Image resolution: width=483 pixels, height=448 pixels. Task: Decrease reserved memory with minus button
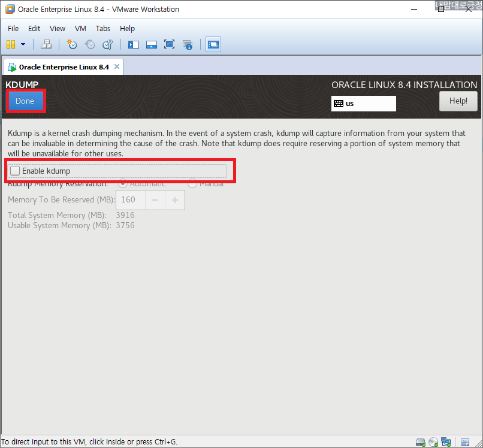tap(155, 200)
